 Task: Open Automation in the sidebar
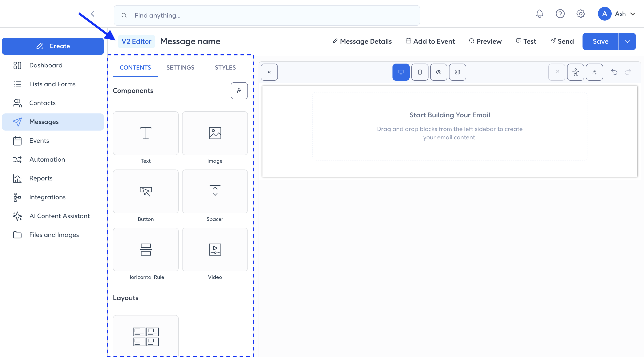click(53, 159)
